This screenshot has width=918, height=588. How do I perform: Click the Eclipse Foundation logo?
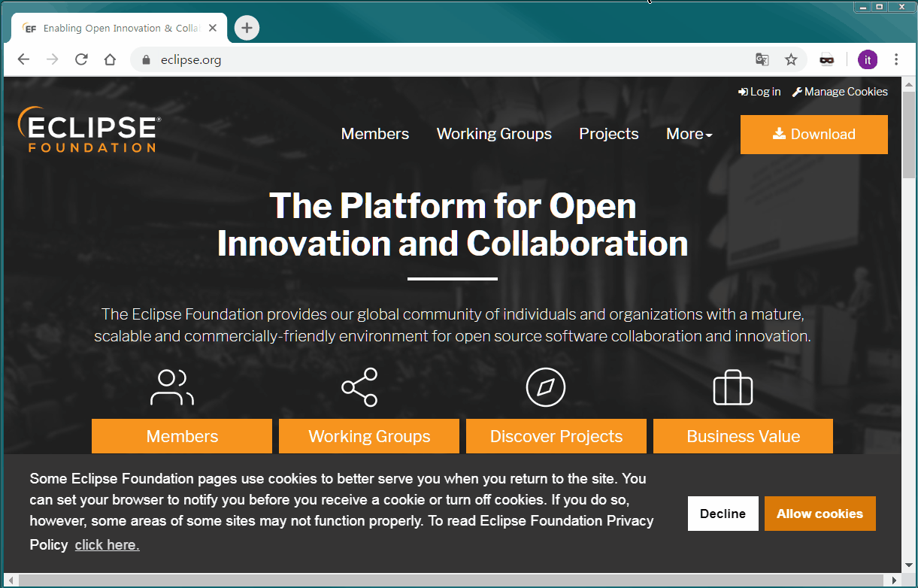89,129
